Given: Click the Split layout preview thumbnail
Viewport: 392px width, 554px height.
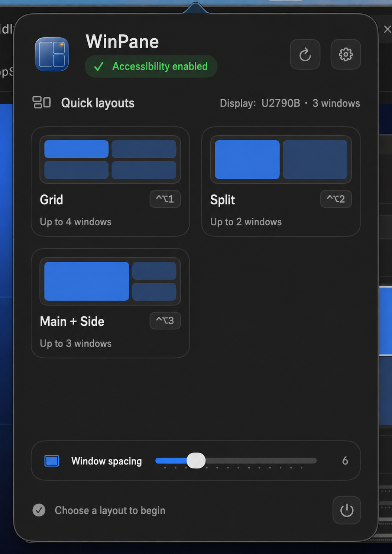Looking at the screenshot, I should coord(281,160).
